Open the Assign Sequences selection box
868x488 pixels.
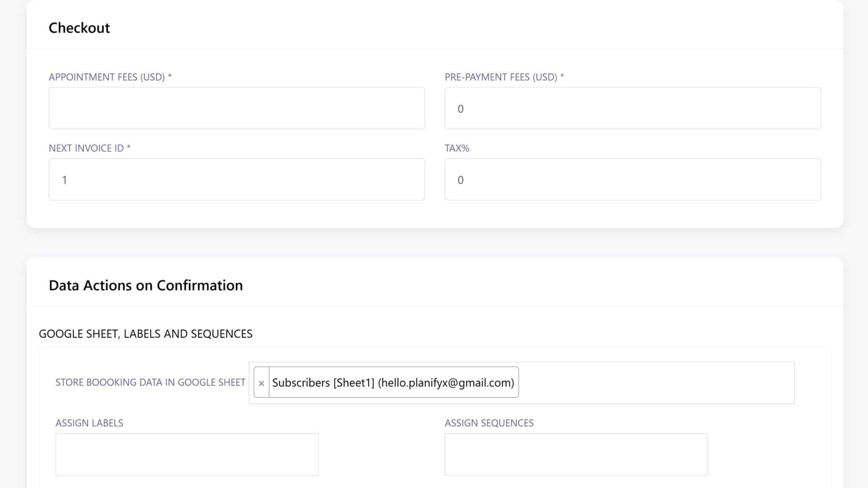coord(576,454)
